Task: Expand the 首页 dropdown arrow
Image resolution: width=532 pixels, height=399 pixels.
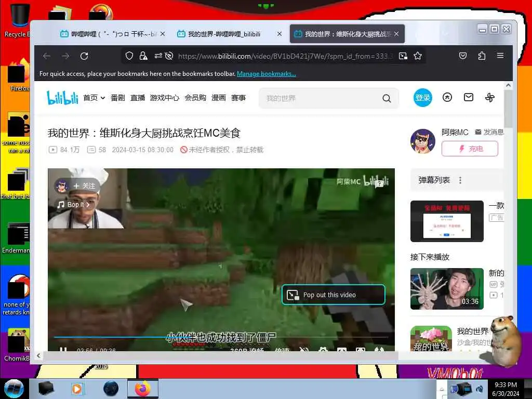Action: point(103,98)
